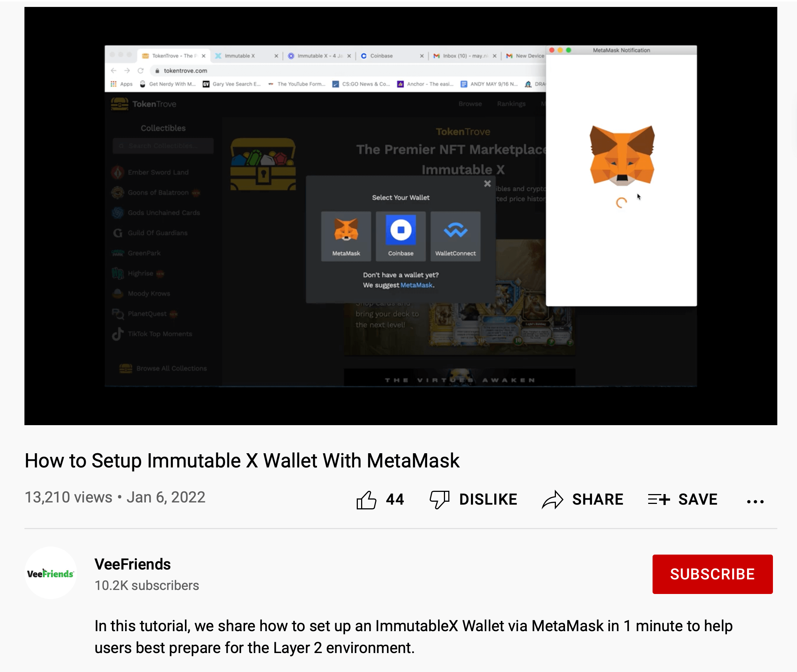Click the browser reload icon in the video
This screenshot has width=797, height=672.
(141, 70)
